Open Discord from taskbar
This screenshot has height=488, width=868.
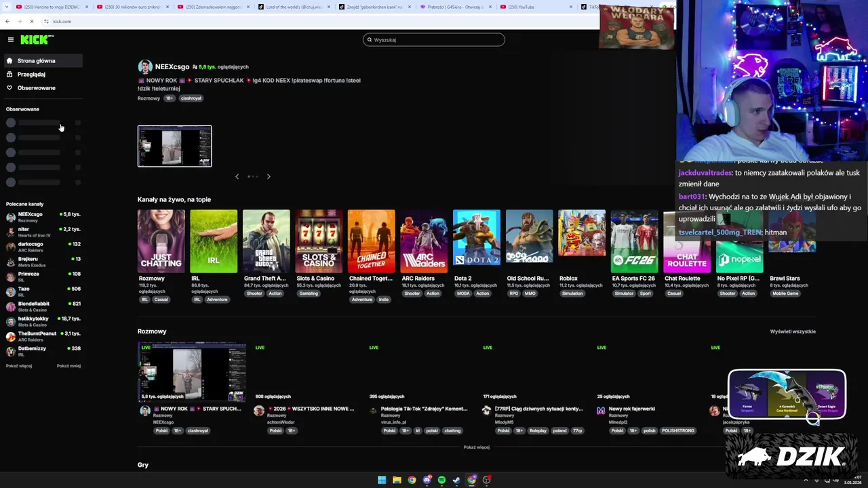[x=427, y=480]
